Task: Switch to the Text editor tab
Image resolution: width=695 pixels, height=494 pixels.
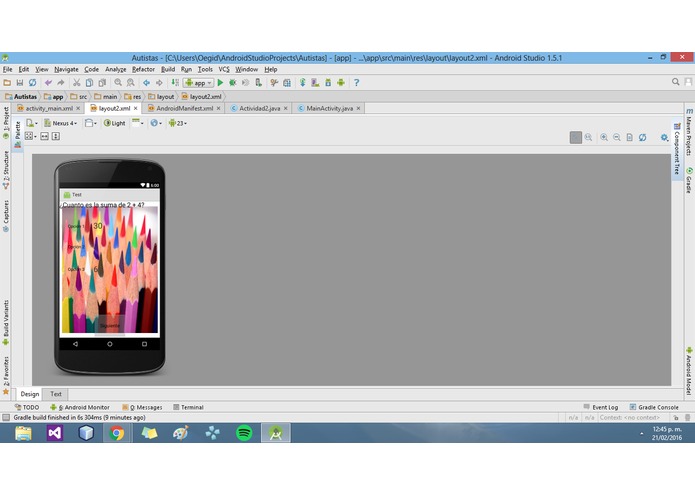Action: click(x=56, y=394)
